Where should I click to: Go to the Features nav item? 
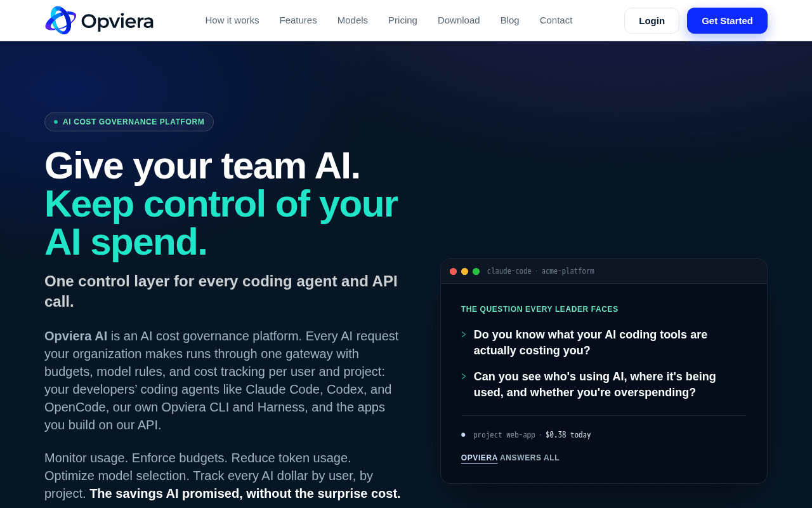coord(298,20)
